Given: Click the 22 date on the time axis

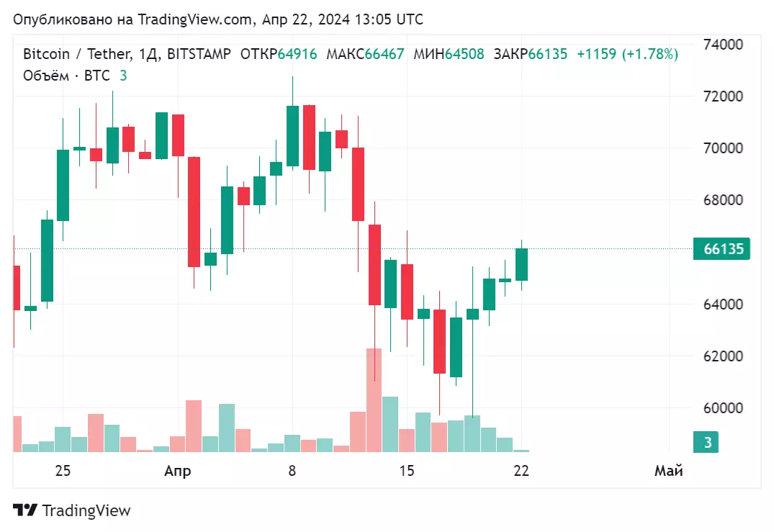Looking at the screenshot, I should (x=521, y=471).
